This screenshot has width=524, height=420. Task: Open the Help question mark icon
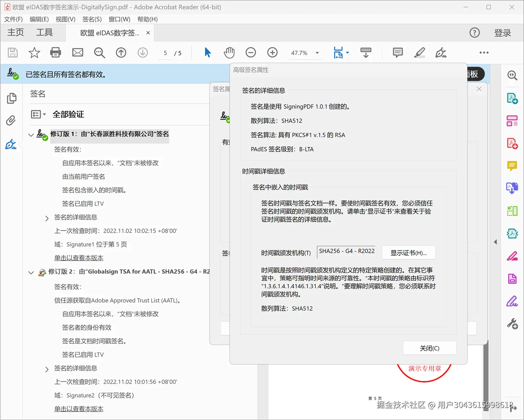(x=475, y=33)
